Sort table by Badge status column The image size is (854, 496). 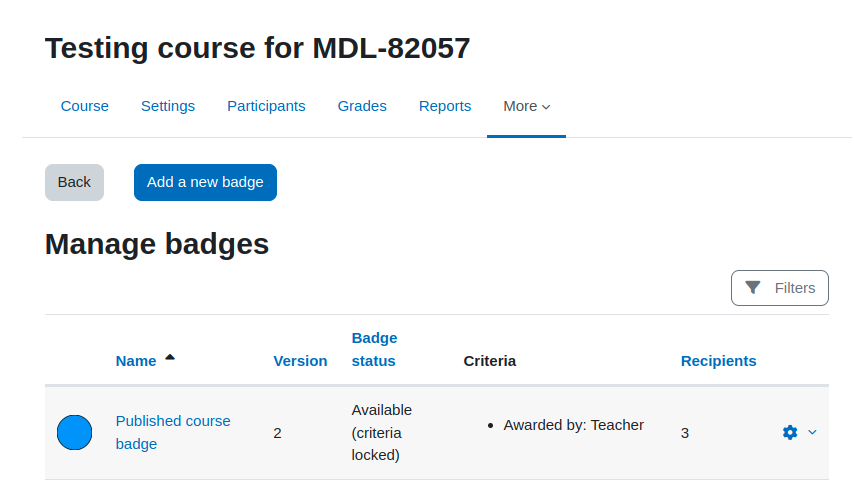pyautogui.click(x=374, y=350)
